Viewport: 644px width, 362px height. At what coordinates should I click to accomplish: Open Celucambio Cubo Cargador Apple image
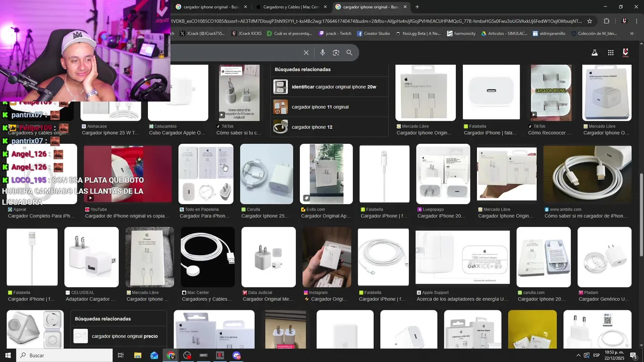(178, 93)
